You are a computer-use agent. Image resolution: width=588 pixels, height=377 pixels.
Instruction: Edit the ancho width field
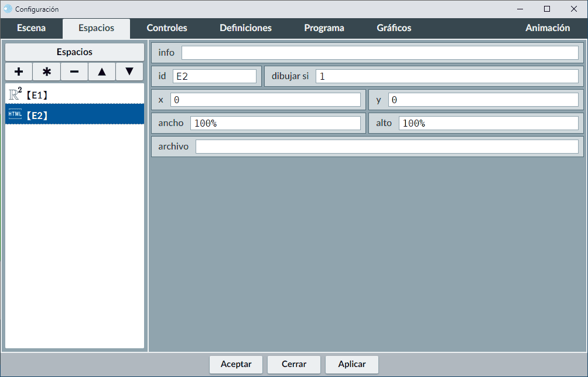(x=275, y=123)
